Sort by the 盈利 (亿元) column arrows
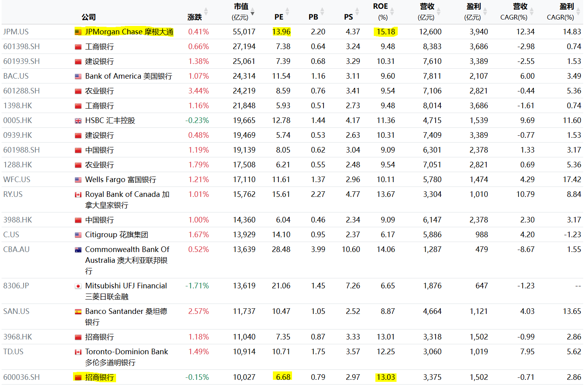This screenshot has width=588, height=387. [485, 12]
